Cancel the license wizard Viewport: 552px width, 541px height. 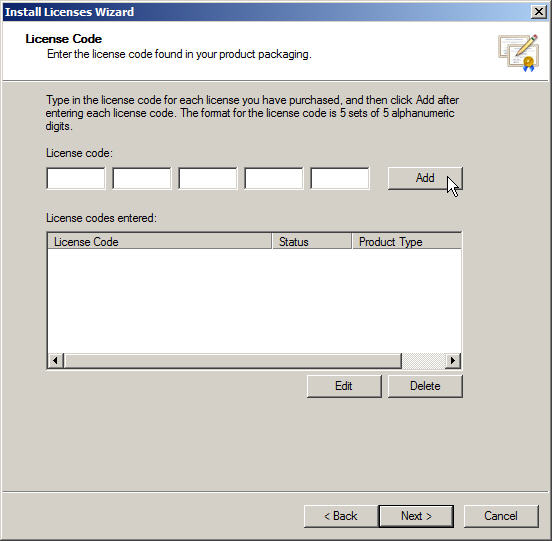(501, 516)
